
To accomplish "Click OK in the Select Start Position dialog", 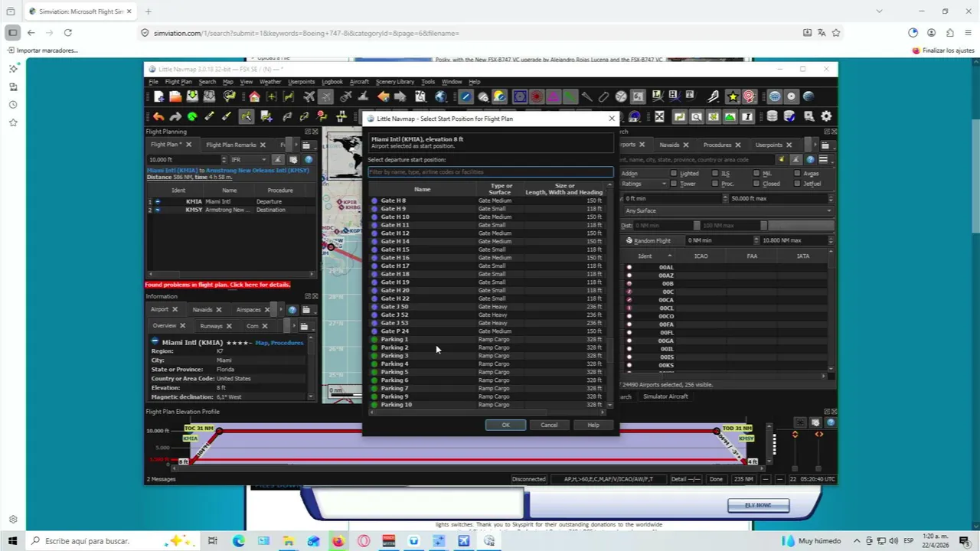I will [x=505, y=425].
